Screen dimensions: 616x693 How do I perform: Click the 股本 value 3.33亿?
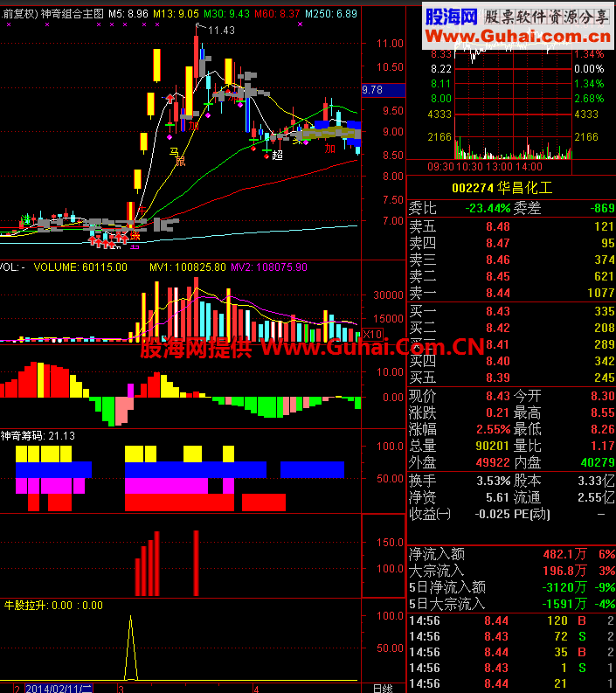[597, 481]
